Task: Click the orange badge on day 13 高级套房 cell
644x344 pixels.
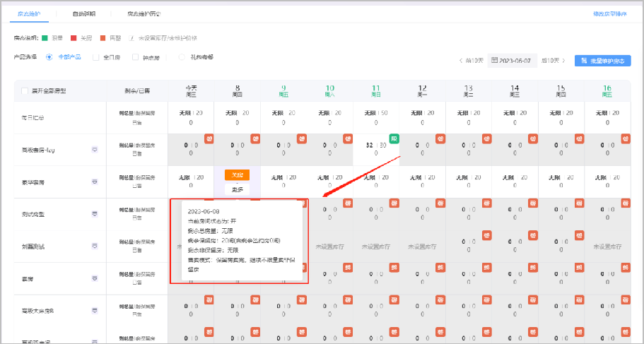Action: 486,138
